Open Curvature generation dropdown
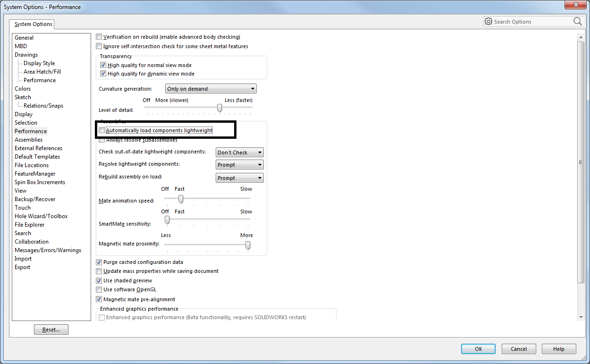The width and height of the screenshot is (590, 364). click(211, 89)
